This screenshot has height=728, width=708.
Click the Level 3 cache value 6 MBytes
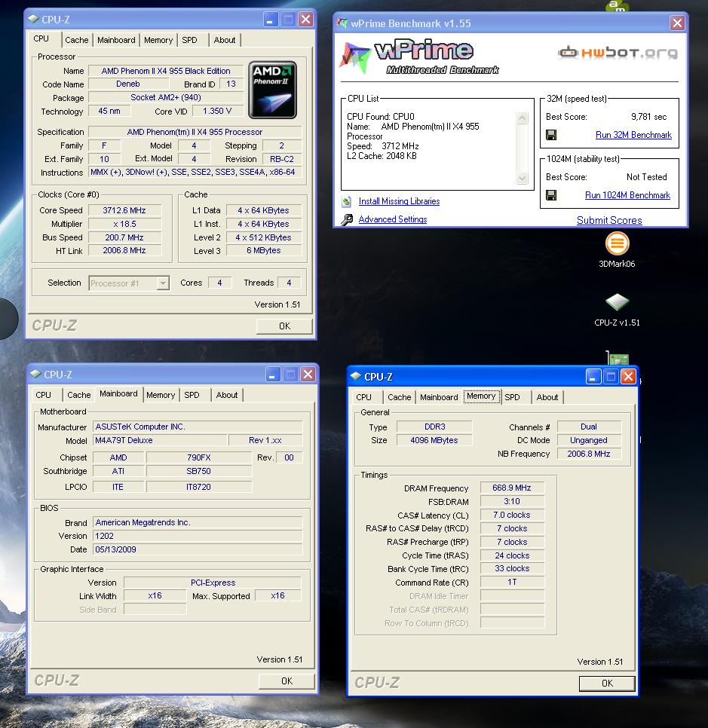coord(264,251)
